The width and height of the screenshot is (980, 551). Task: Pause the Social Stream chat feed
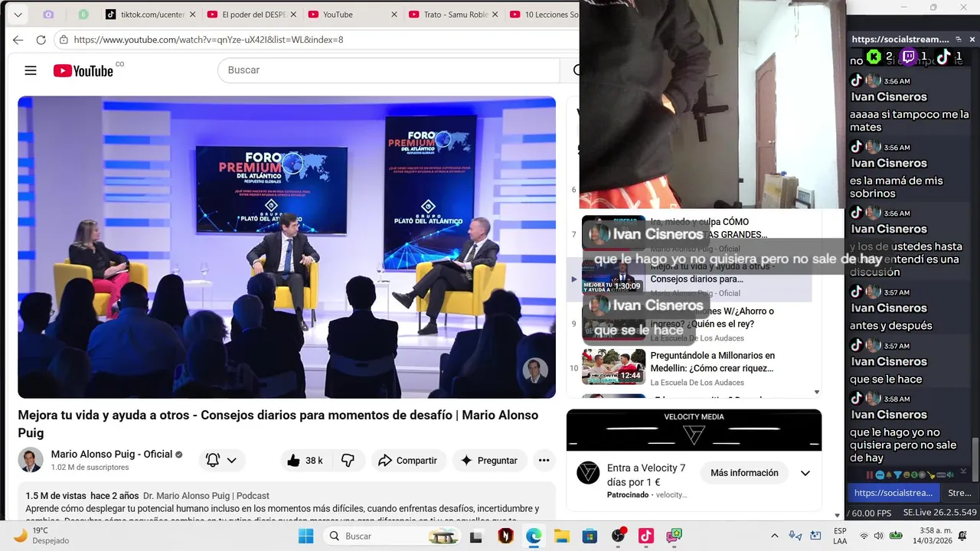point(870,475)
